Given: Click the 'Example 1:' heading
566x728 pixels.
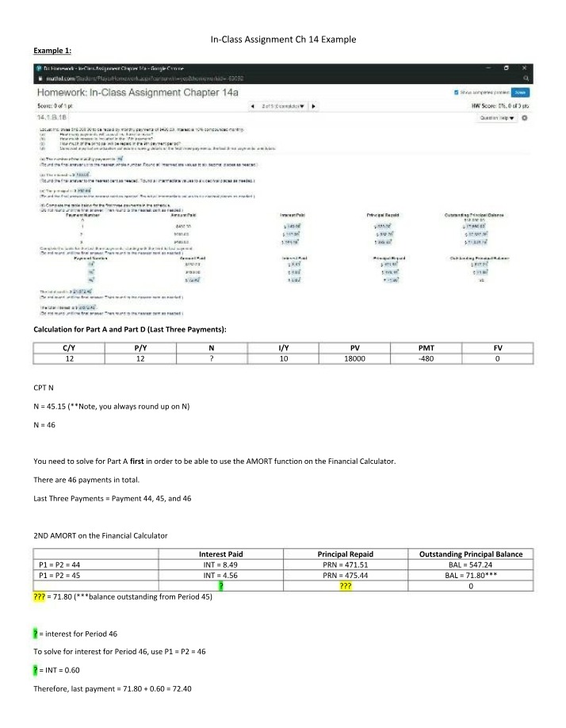Looking at the screenshot, I should pos(52,50).
